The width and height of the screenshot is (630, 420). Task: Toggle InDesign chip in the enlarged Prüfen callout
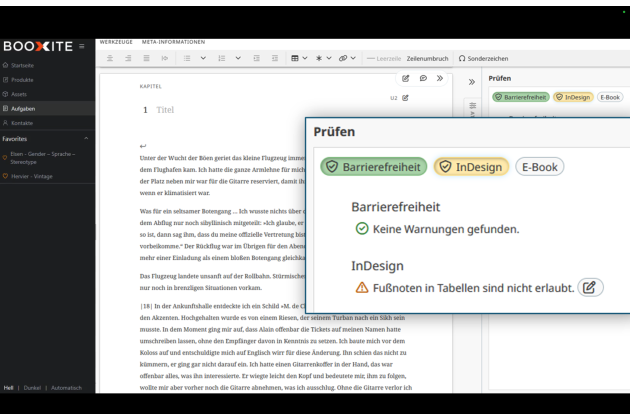point(471,167)
